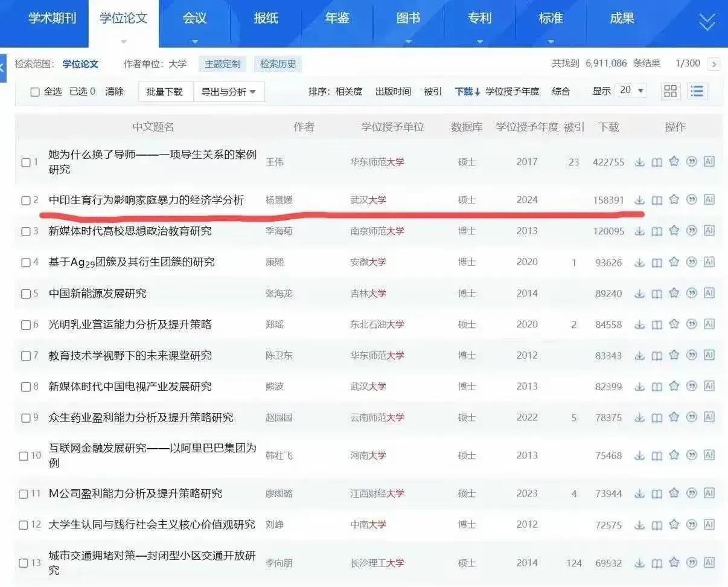Switch to list view layout
The height and width of the screenshot is (587, 728).
[697, 91]
